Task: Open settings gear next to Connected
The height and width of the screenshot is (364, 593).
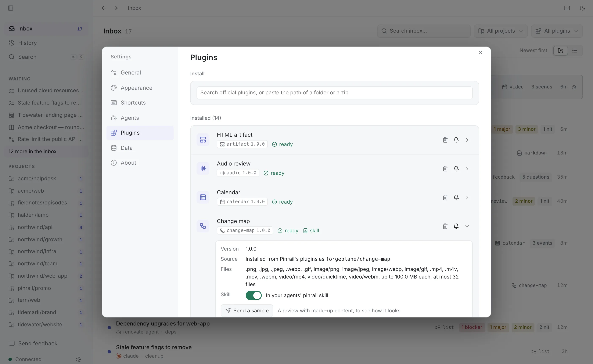Action: coord(79,359)
